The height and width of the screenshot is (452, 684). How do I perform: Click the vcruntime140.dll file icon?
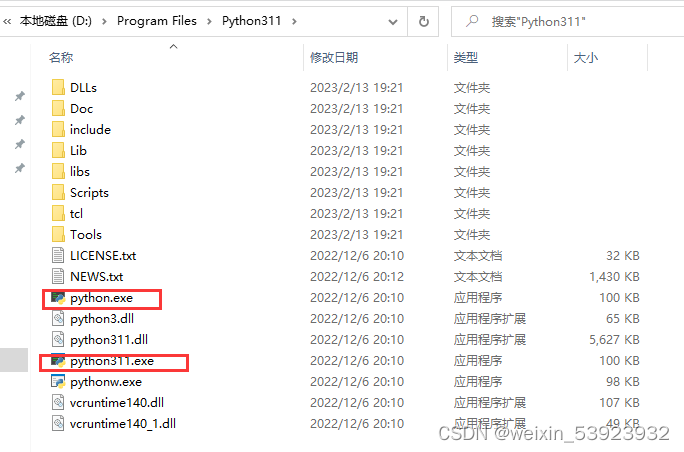point(58,402)
